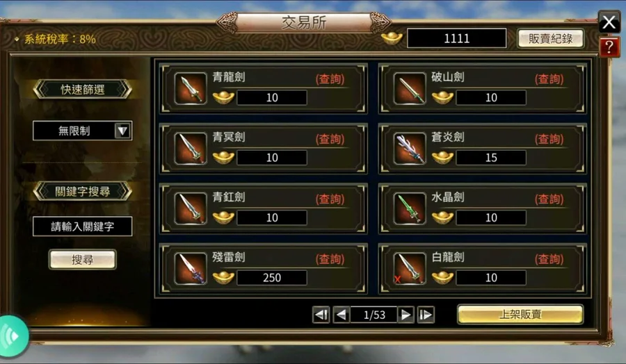Screen dimensions: 626x364
Task: Open the 快速篩選 quick filter section
Action: [83, 90]
